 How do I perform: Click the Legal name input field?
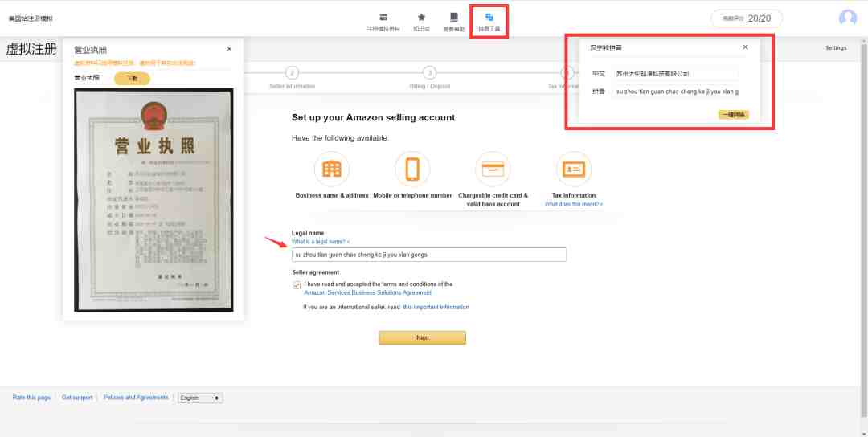(429, 255)
